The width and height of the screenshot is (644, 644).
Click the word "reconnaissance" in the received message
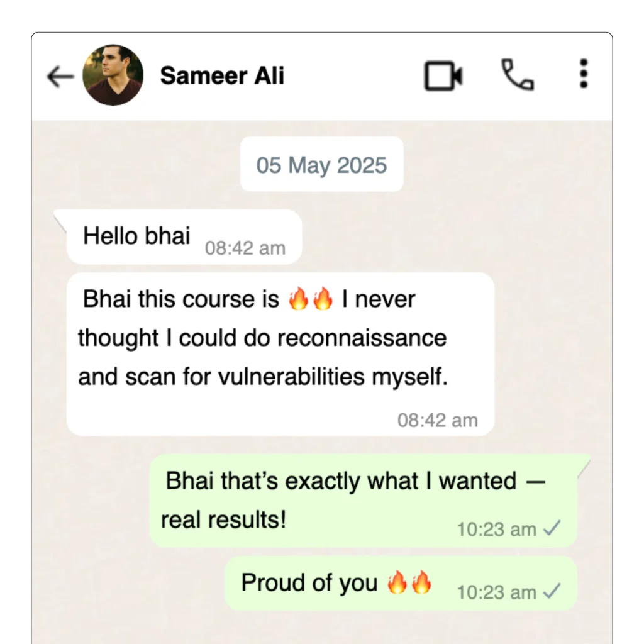click(x=362, y=338)
